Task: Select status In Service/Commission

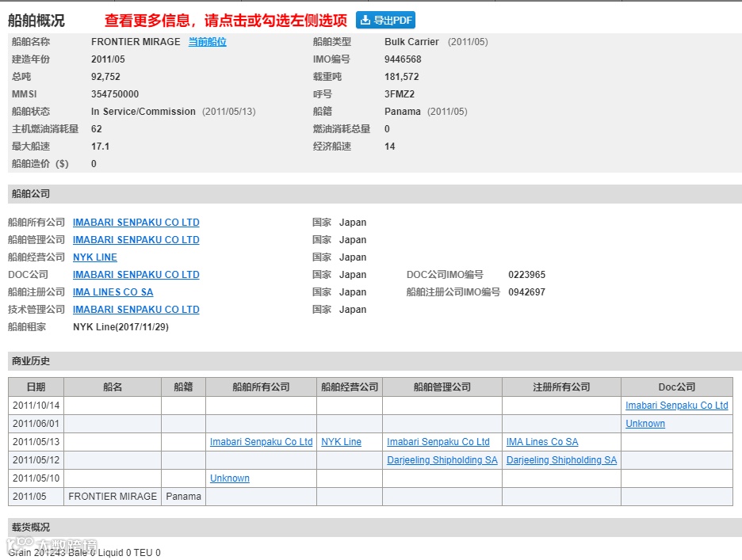Action: pyautogui.click(x=143, y=112)
